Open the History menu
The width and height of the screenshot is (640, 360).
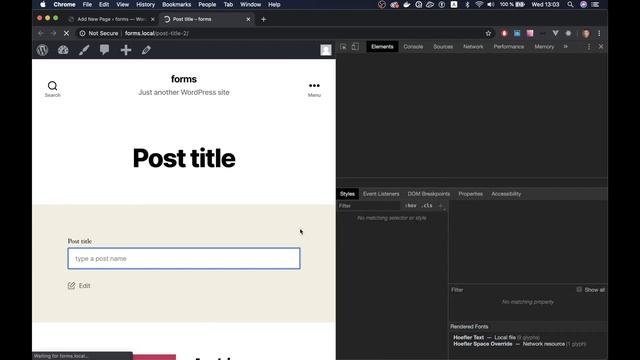tap(145, 4)
